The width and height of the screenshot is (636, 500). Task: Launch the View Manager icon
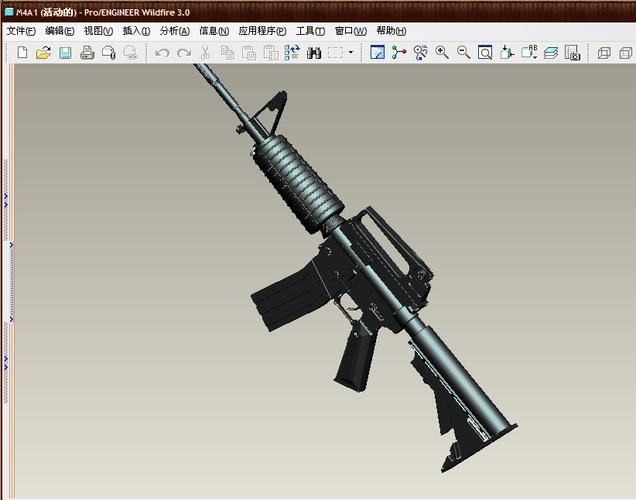click(572, 53)
